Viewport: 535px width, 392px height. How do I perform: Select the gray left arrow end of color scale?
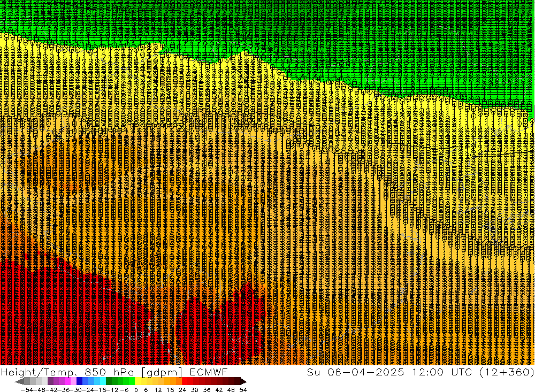tap(19, 381)
